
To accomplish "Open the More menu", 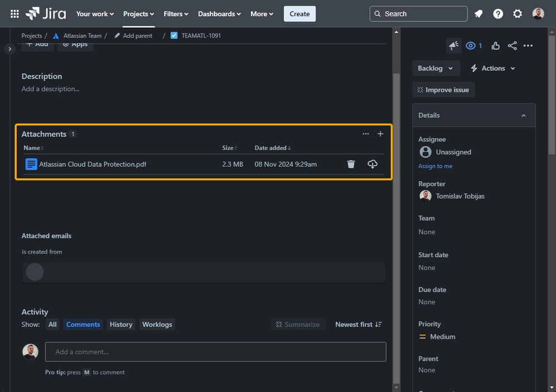I will click(x=262, y=14).
